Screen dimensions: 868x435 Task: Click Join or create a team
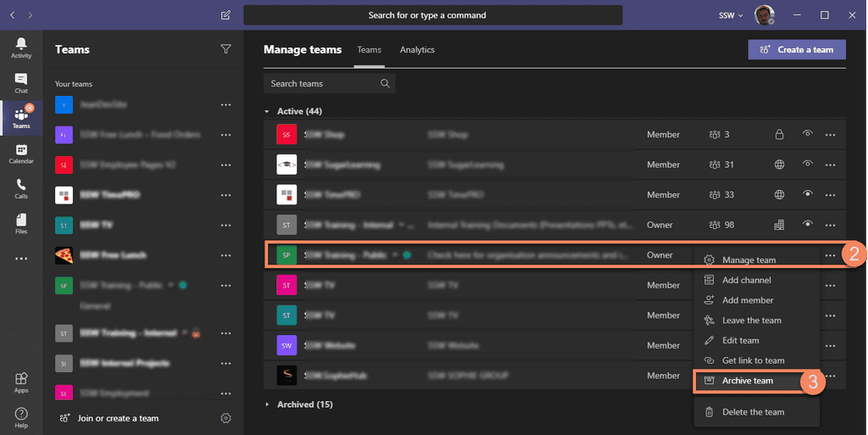(118, 418)
